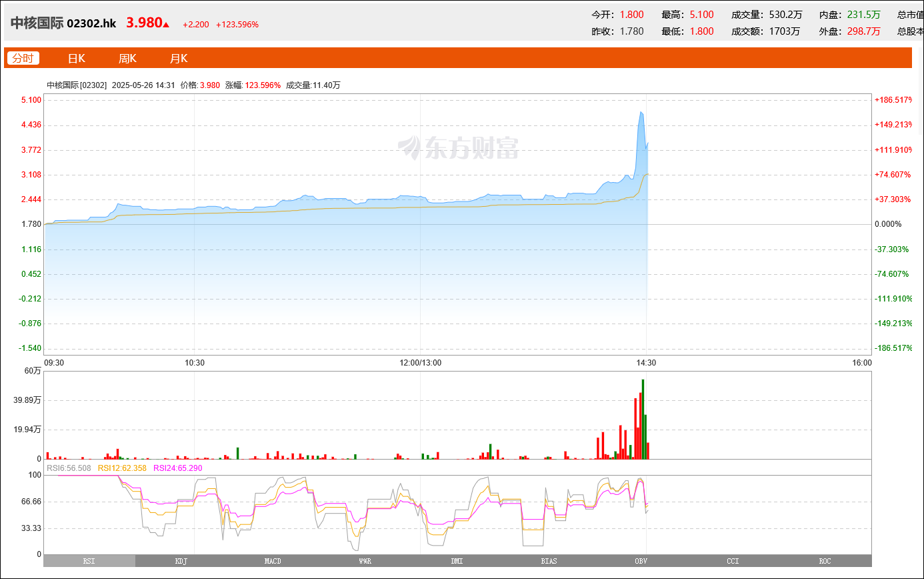The image size is (924, 579).
Task: Click the 33.33 RSI axis label
Action: click(x=31, y=528)
